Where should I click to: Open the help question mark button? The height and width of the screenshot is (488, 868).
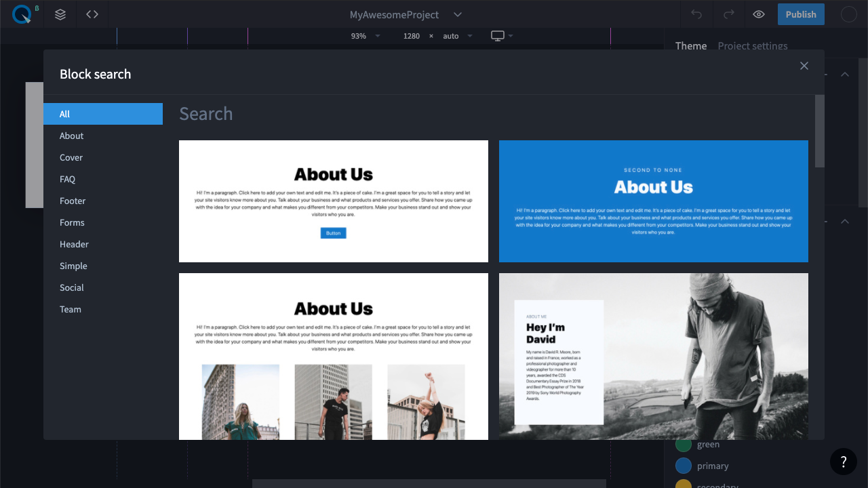click(x=843, y=462)
